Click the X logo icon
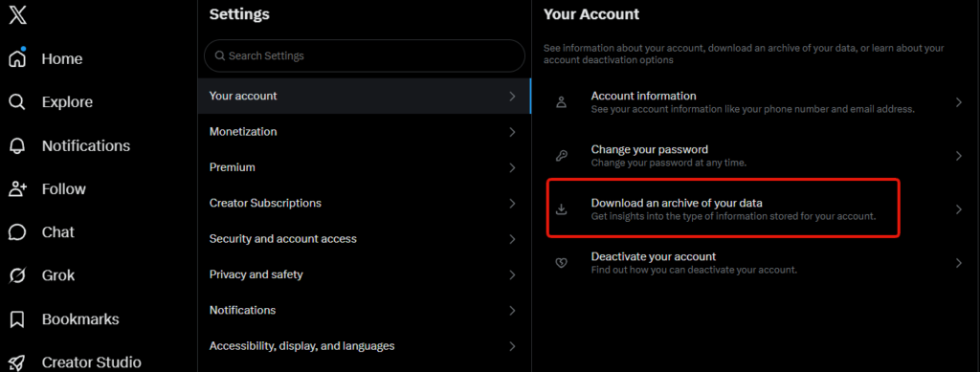Image resolution: width=980 pixels, height=372 pixels. pos(17,15)
